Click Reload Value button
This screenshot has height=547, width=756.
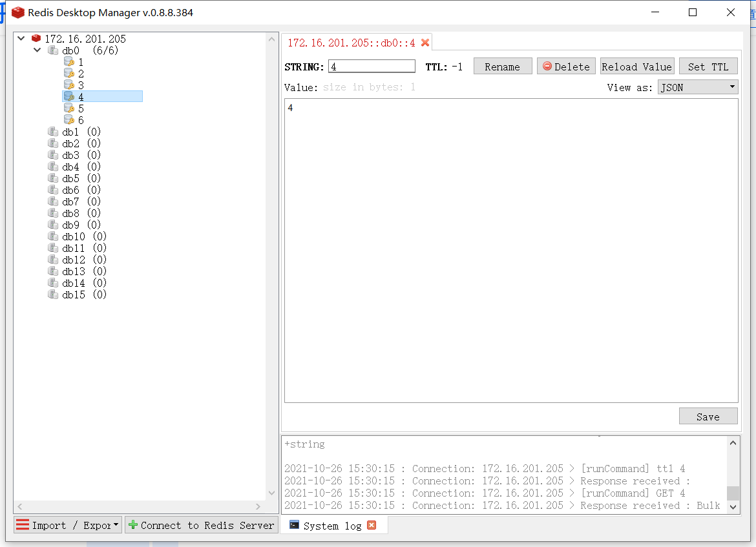click(636, 67)
